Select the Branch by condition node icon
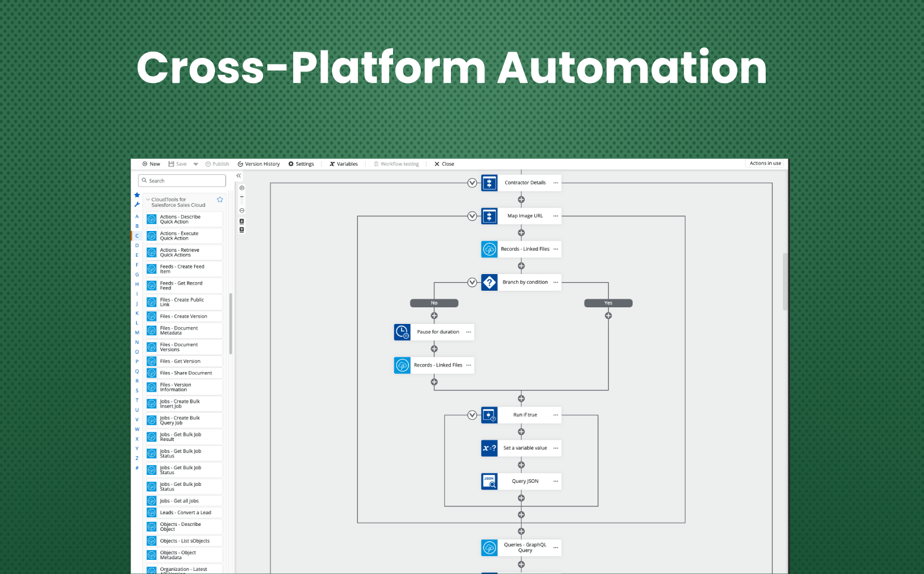Screen dimensions: 924x574 (x=489, y=282)
